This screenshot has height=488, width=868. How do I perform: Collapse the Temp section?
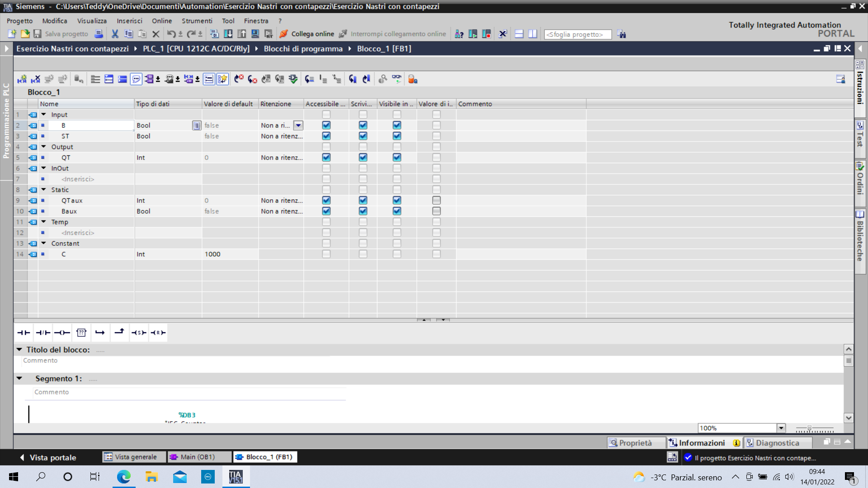coord(44,222)
